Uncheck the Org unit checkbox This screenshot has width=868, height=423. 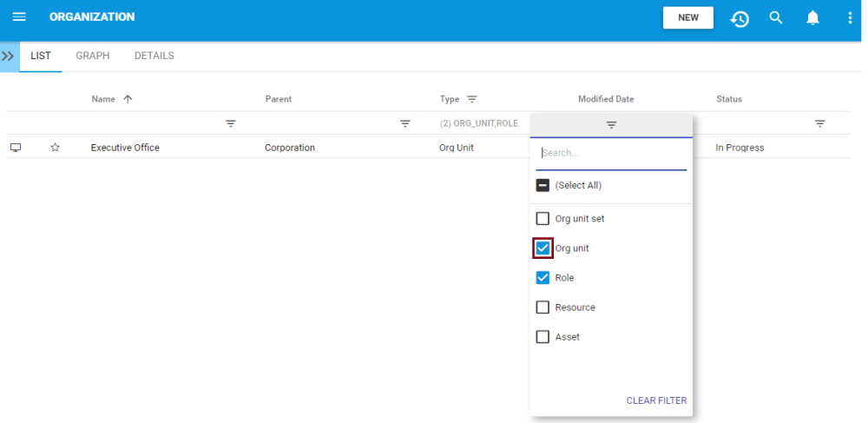pos(542,248)
